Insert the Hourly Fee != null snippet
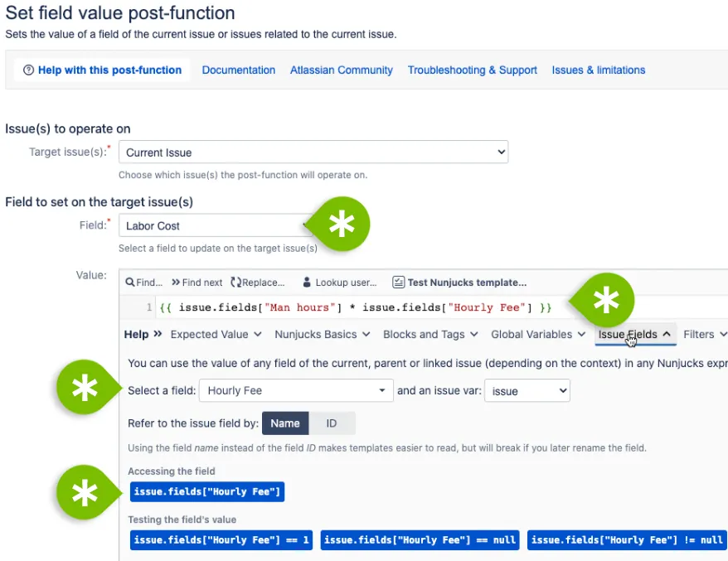Screen dimensions: 728x561 (627, 539)
